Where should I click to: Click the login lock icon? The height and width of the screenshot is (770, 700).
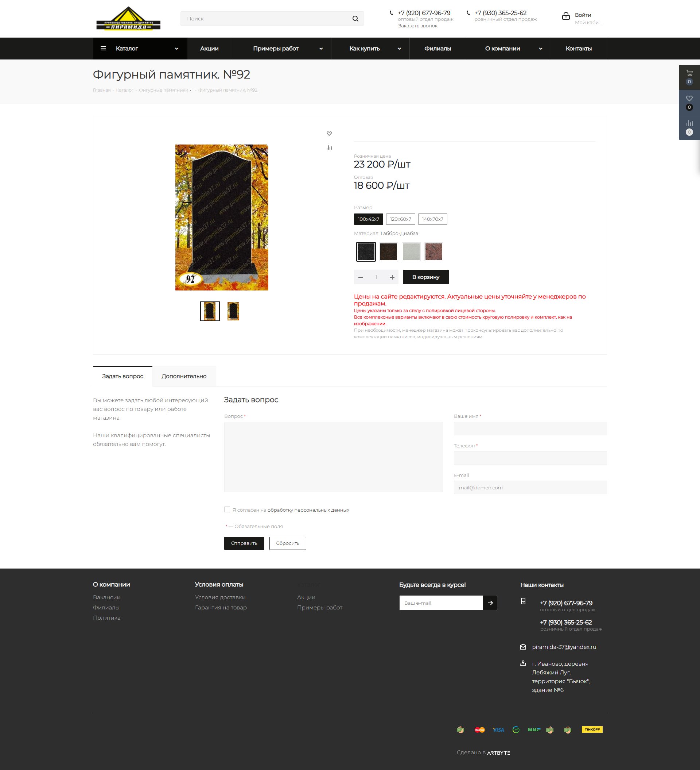pos(565,16)
